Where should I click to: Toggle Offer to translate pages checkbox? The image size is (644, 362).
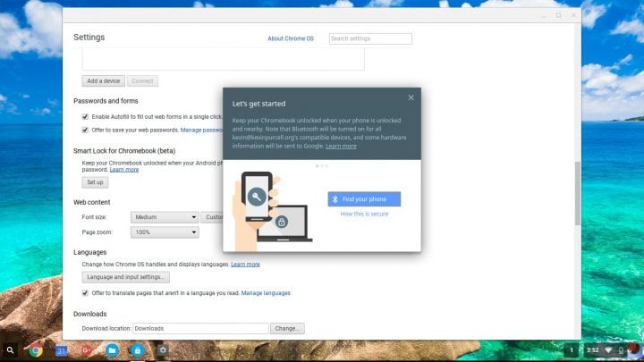tap(85, 292)
